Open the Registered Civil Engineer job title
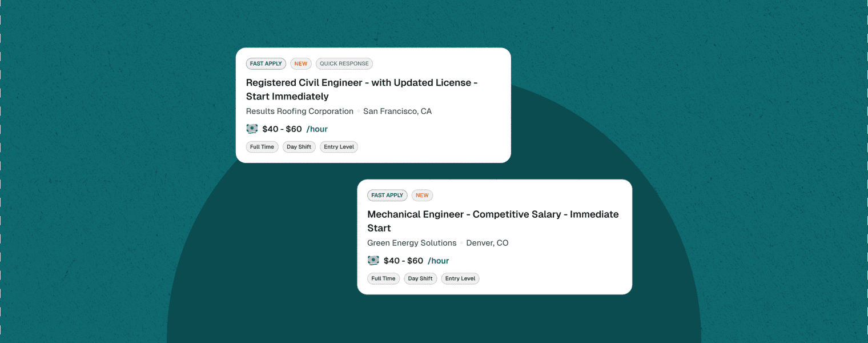868x343 pixels. (x=361, y=89)
